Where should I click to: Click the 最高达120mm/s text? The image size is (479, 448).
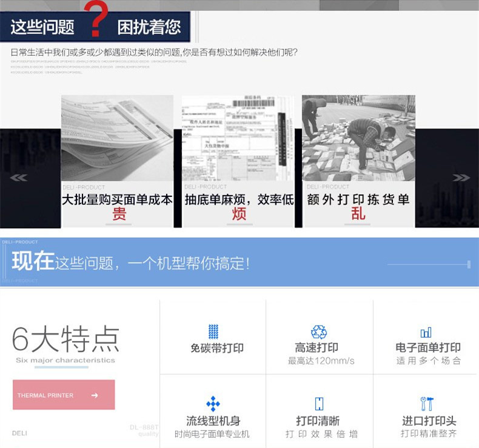(x=321, y=361)
